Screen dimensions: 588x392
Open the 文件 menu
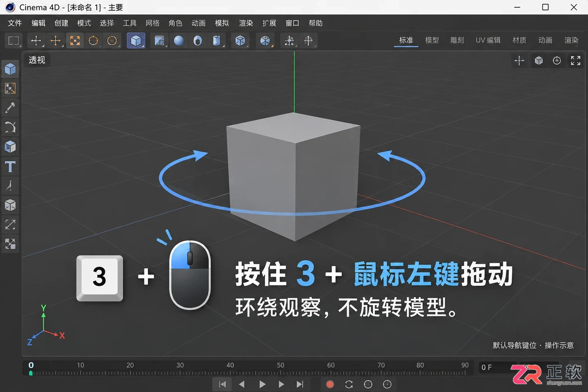point(15,23)
